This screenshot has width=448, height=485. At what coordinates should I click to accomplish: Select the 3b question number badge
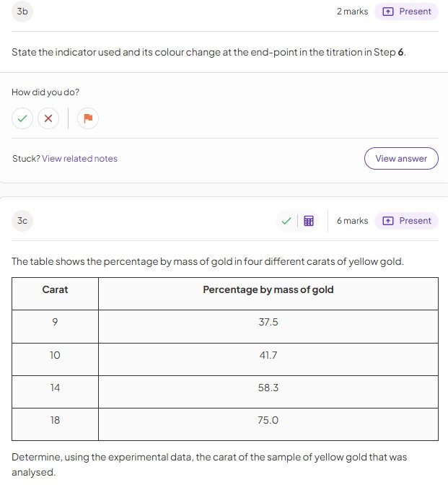22,12
